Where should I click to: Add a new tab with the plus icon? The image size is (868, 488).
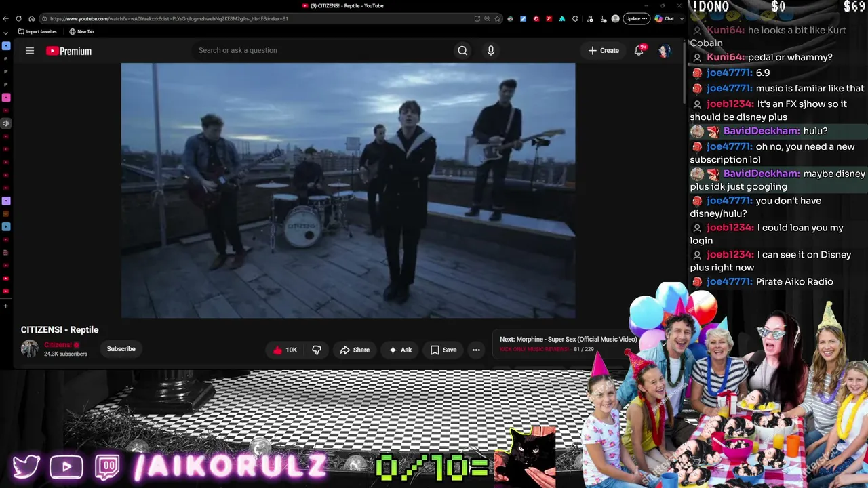click(x=6, y=306)
